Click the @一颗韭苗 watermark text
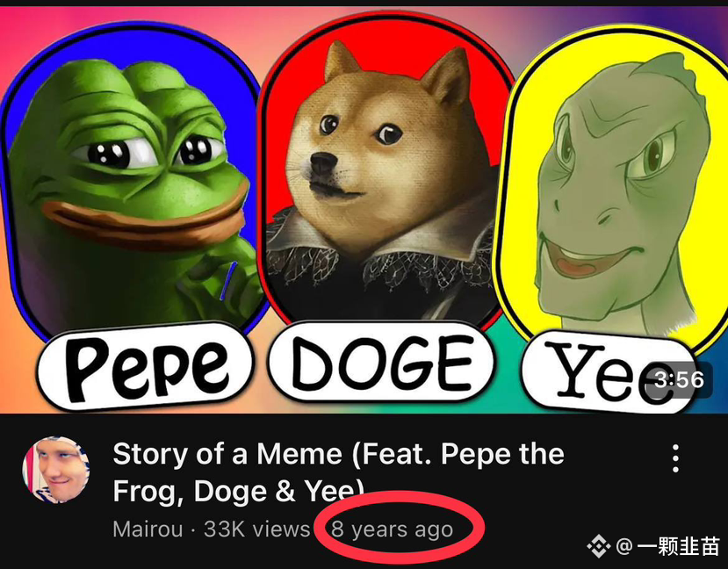This screenshot has height=569, width=728. (667, 546)
